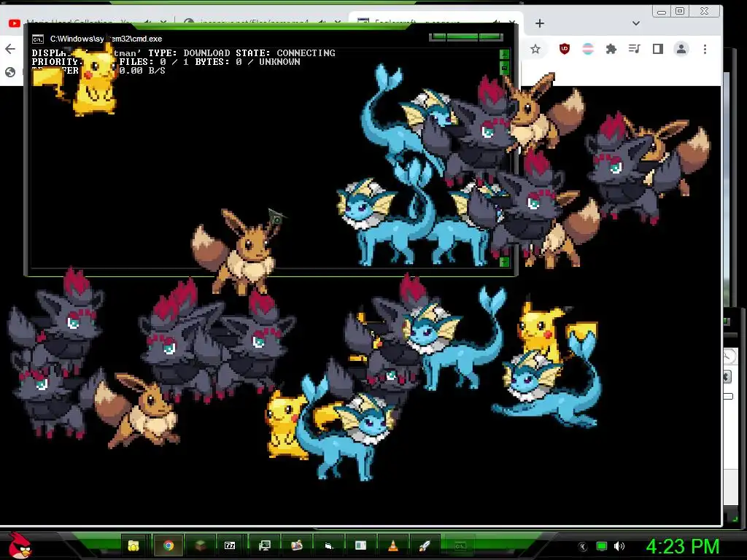
Task: Click cmd scrollbar down arrow
Action: point(505,262)
